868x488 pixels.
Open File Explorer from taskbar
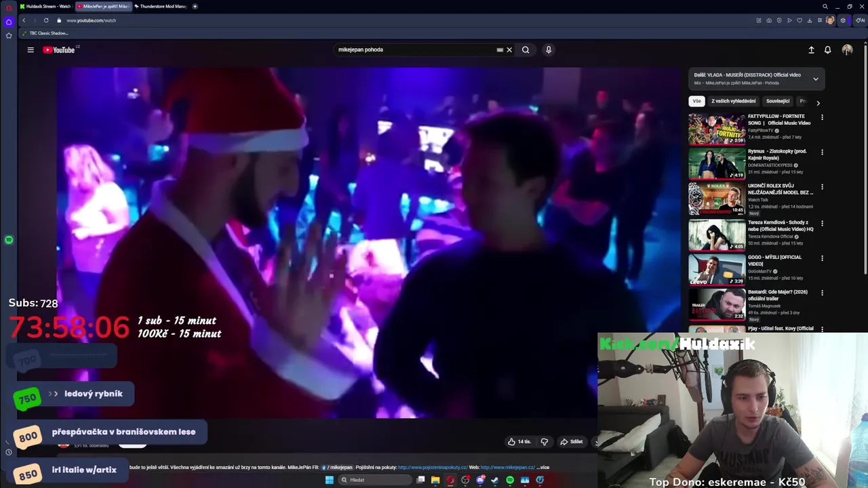(435, 480)
